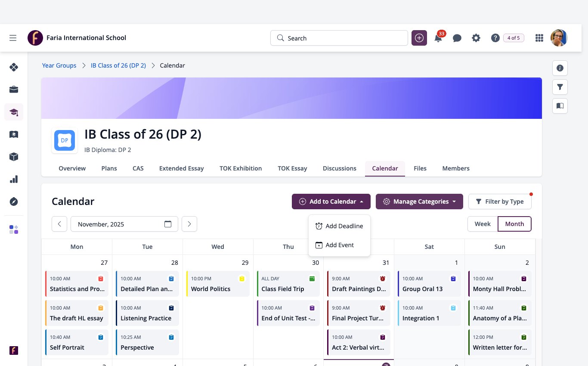588x366 pixels.
Task: Expand the Manage Categories dropdown
Action: coord(419,202)
